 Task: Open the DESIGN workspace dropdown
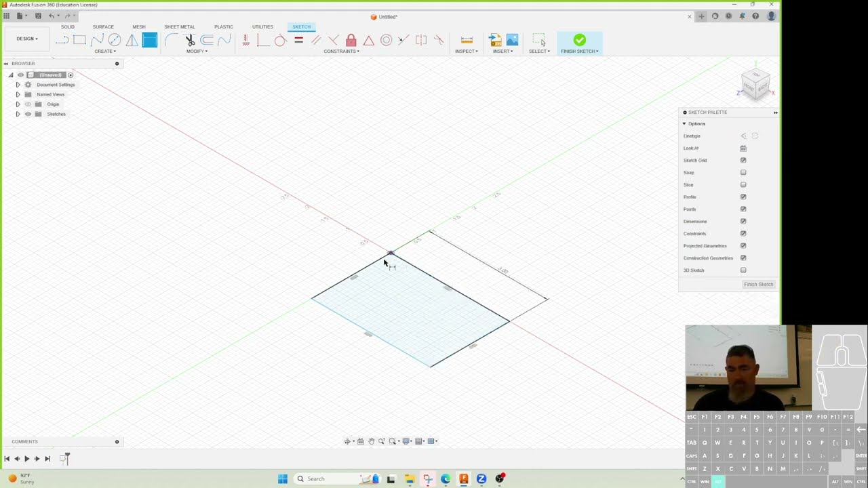27,39
